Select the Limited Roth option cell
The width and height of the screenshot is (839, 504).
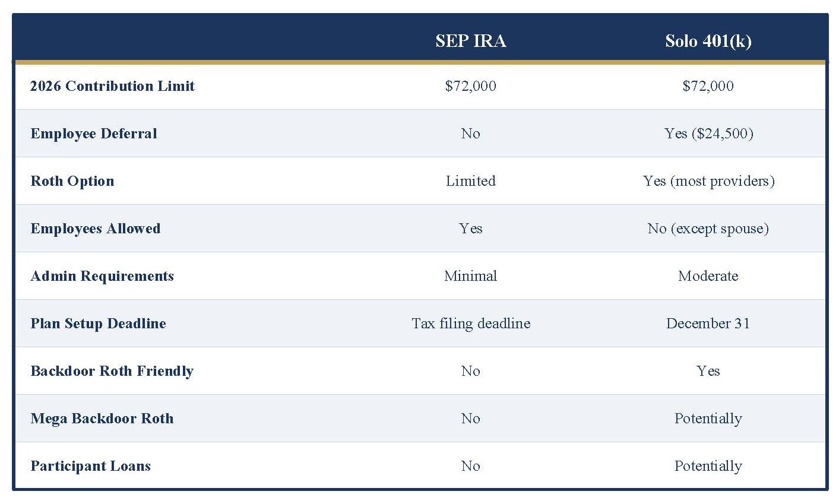point(470,181)
